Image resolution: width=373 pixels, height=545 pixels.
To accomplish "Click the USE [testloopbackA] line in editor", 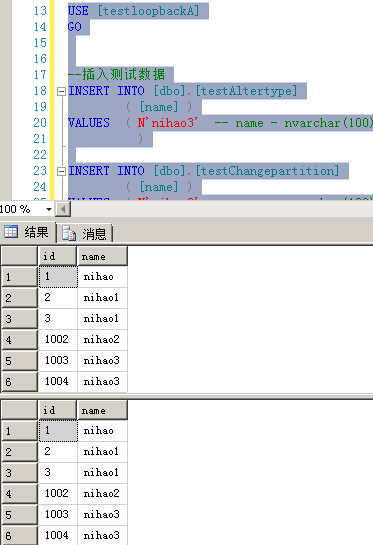I will click(x=134, y=11).
